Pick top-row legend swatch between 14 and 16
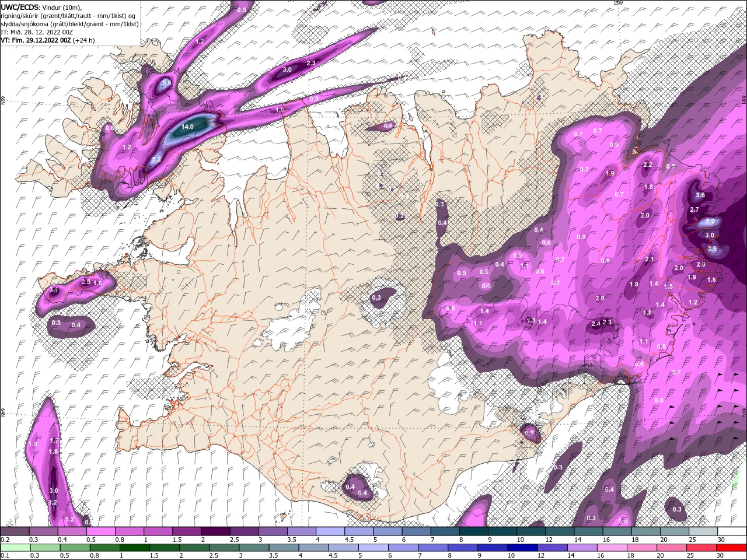Screen dimensions: 747x560 pos(589,531)
